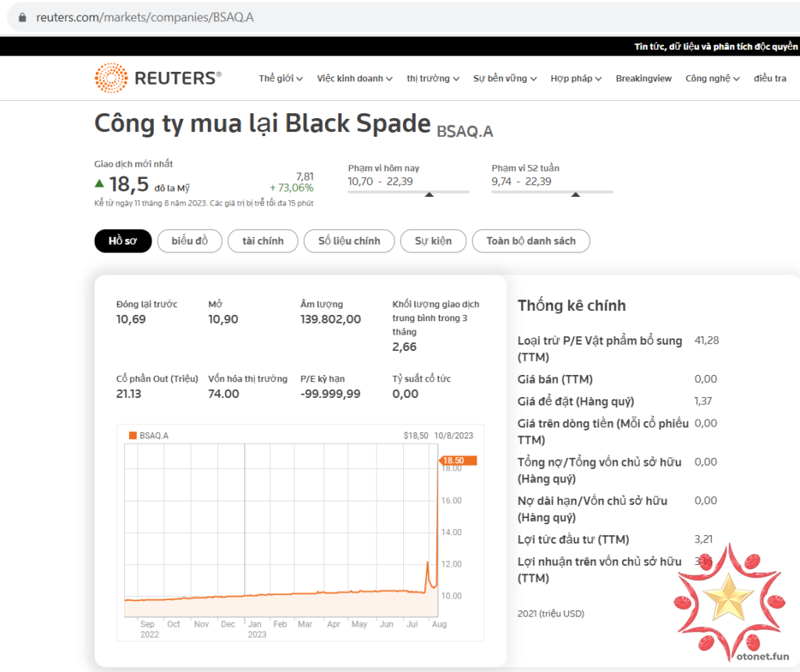The image size is (800, 672).
Task: Open the Hợp pháp dropdown menu
Action: click(576, 78)
